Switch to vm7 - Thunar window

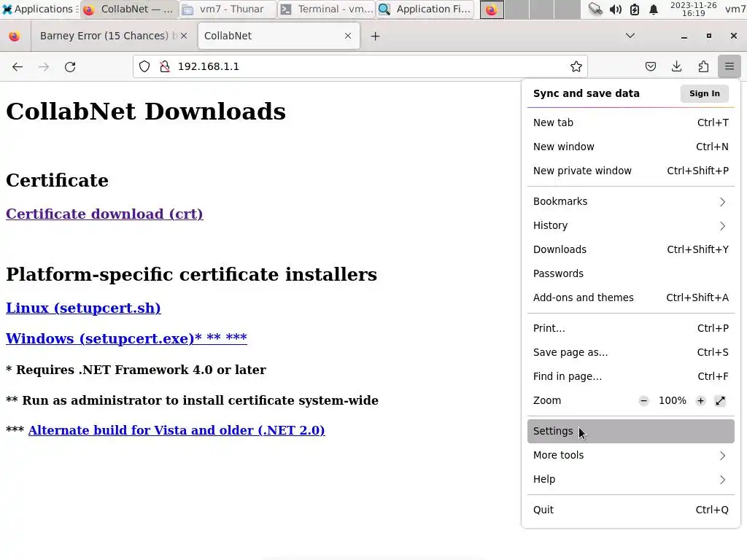point(228,9)
